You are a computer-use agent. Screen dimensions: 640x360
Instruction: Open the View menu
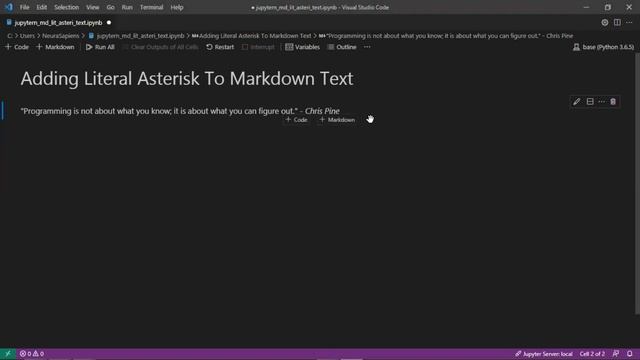tap(93, 7)
